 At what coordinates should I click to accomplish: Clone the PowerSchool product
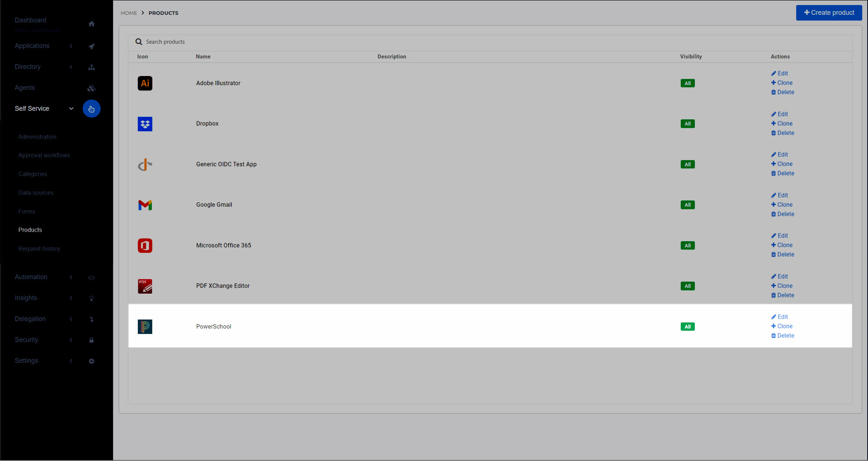782,326
